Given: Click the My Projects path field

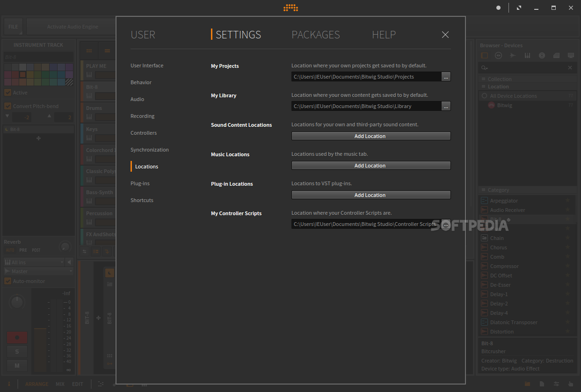Looking at the screenshot, I should (x=366, y=77).
